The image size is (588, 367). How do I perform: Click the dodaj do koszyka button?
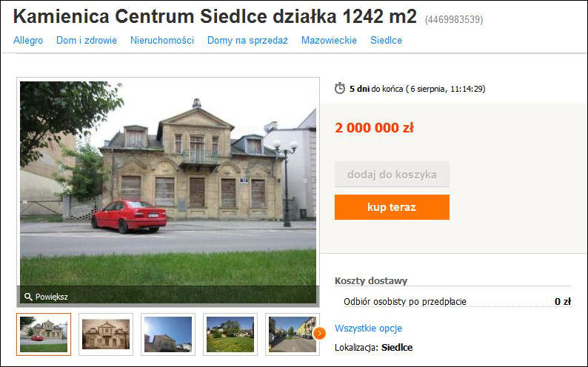(392, 175)
